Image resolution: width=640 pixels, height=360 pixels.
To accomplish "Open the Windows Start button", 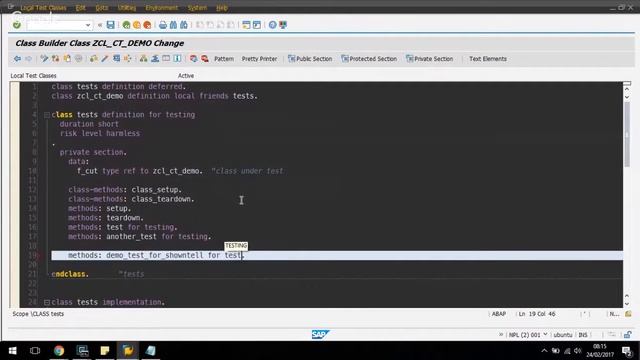I will click(x=13, y=351).
